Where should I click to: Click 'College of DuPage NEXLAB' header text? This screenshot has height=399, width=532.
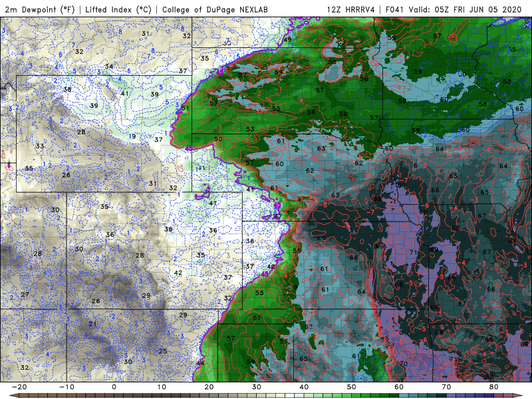215,9
